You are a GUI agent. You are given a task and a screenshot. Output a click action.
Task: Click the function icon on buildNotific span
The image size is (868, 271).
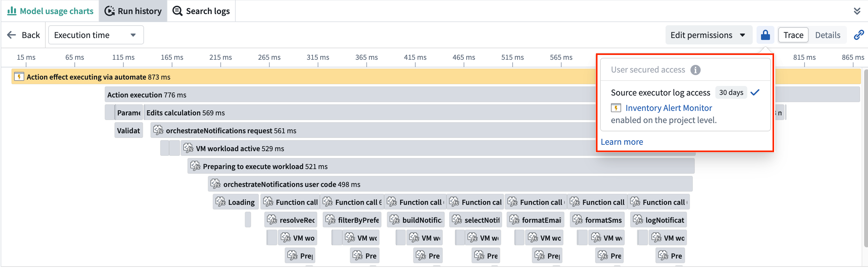click(394, 220)
